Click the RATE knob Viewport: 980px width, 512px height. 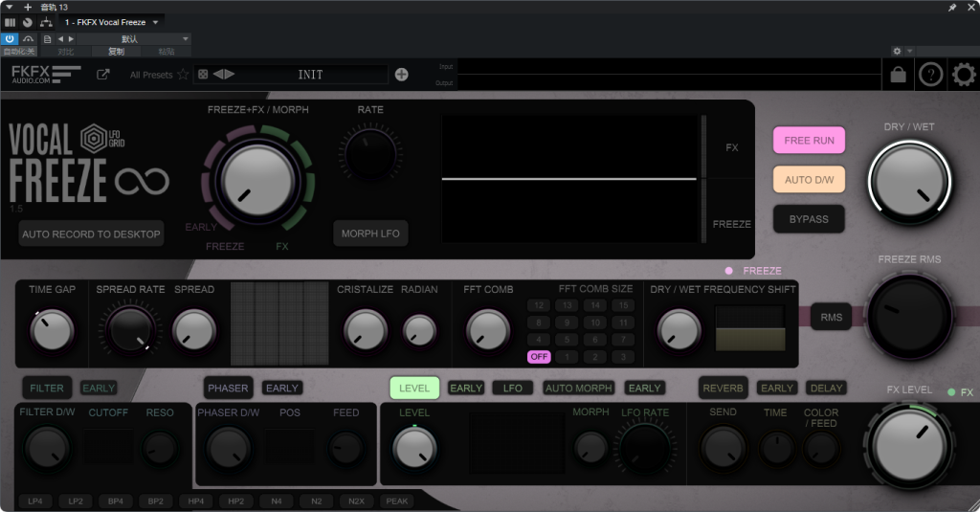click(370, 153)
